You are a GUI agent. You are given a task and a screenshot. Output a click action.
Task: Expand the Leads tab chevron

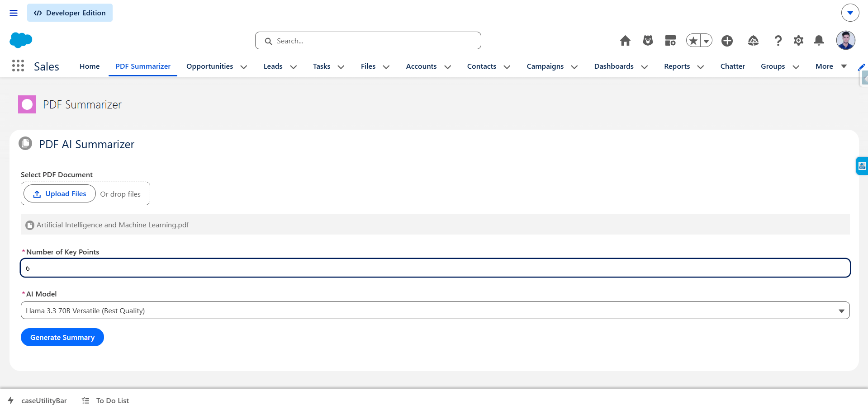[x=294, y=67]
